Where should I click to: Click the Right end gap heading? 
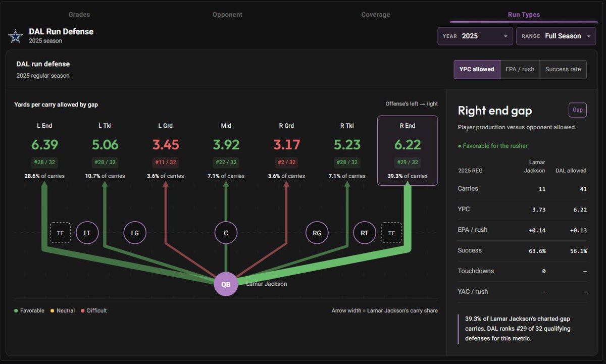tap(495, 111)
